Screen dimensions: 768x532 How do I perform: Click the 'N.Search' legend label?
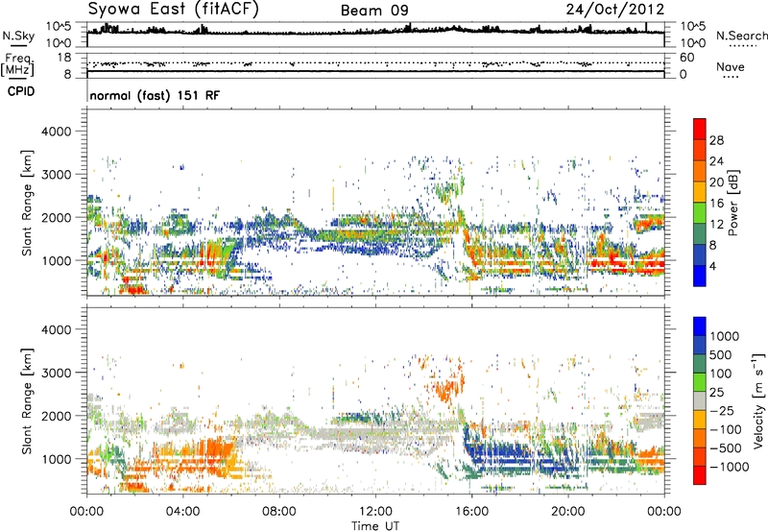pyautogui.click(x=741, y=36)
